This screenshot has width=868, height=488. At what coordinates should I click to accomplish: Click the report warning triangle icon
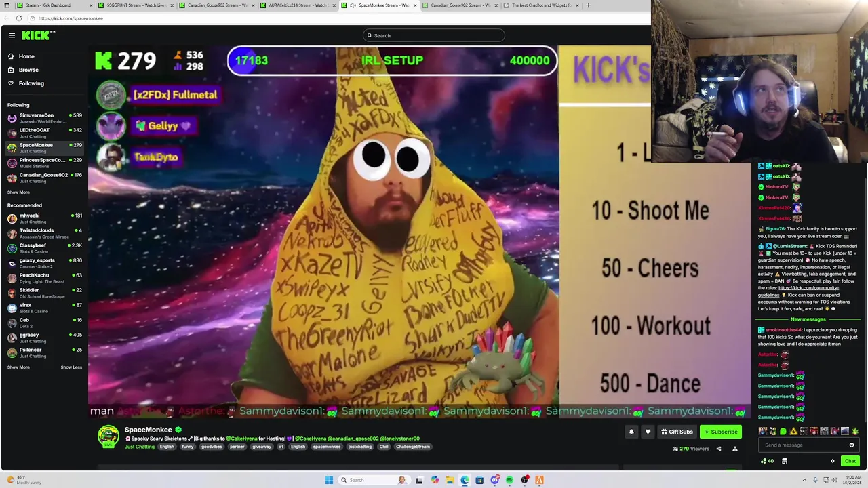click(734, 449)
